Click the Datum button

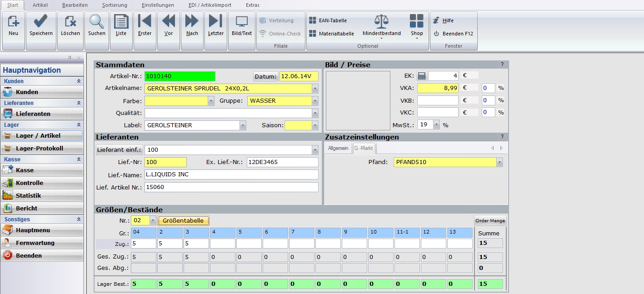(x=265, y=76)
